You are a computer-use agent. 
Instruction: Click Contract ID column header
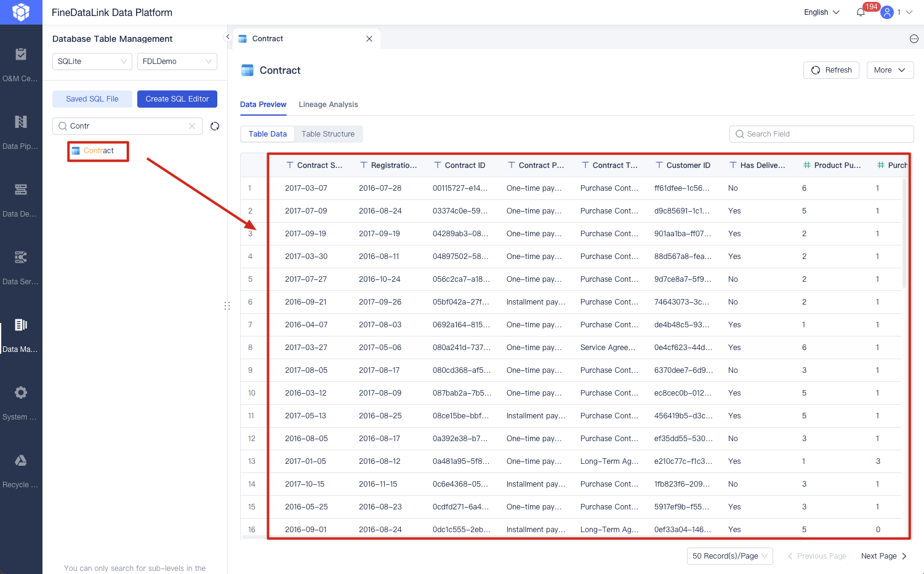click(x=465, y=165)
